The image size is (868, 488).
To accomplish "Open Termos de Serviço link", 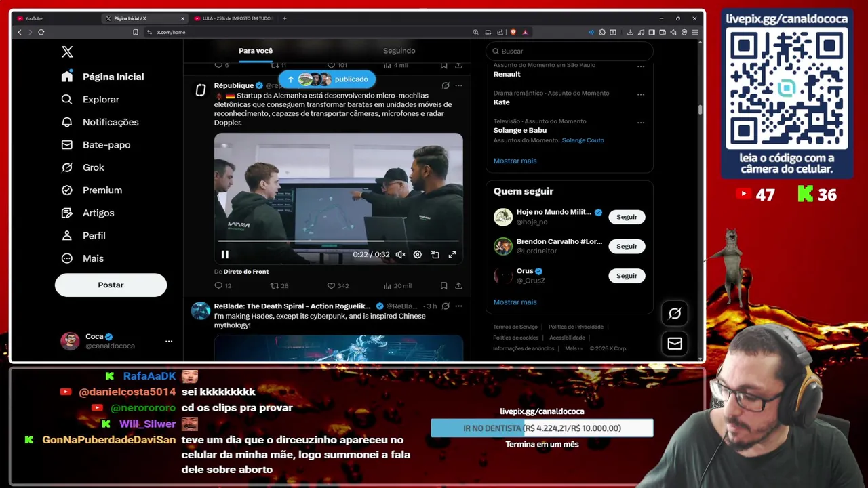I will coord(515,327).
